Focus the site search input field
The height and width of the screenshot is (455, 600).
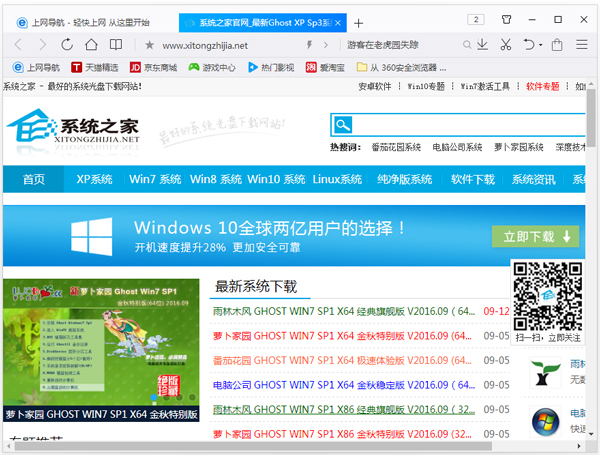coord(469,125)
